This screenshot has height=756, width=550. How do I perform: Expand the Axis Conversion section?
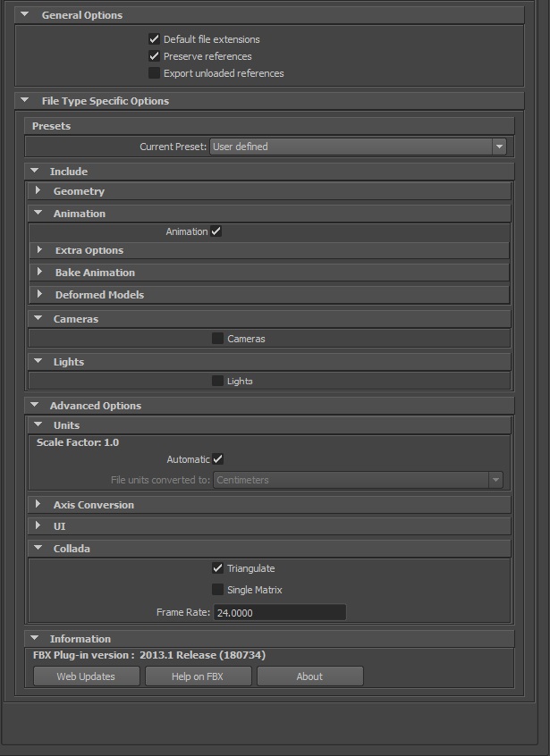pyautogui.click(x=38, y=505)
